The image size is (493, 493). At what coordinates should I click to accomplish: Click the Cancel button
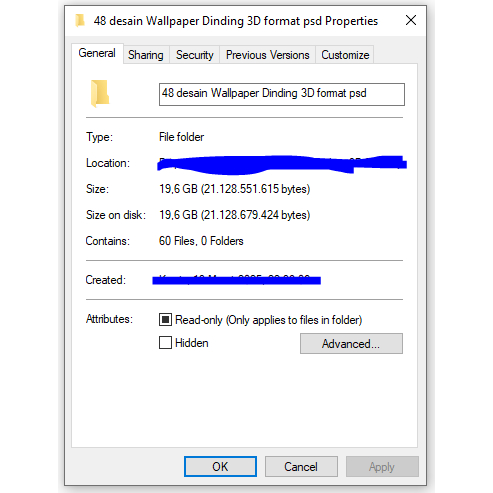tap(301, 466)
